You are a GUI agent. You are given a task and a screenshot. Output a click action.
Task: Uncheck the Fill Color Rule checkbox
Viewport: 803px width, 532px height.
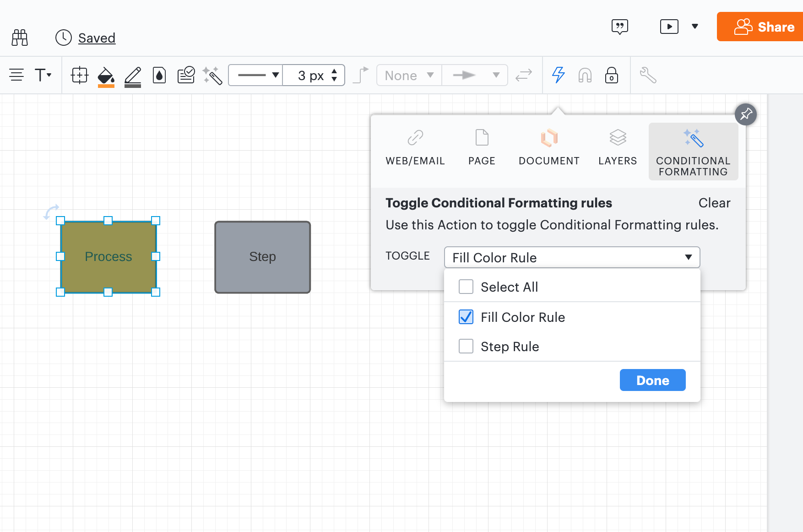466,317
